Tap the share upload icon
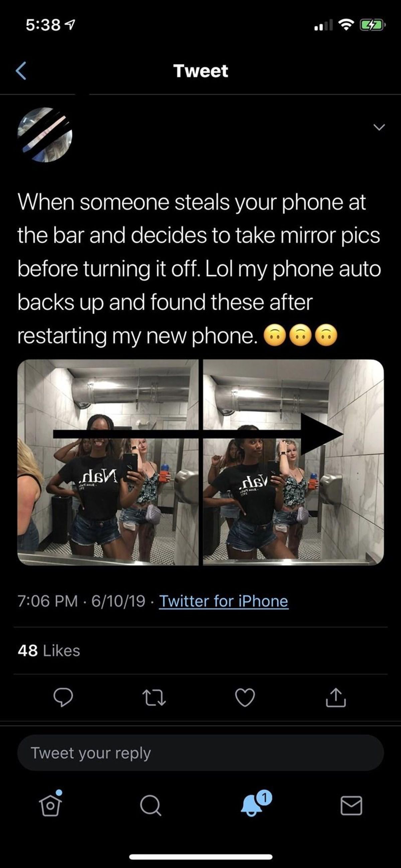 click(336, 698)
